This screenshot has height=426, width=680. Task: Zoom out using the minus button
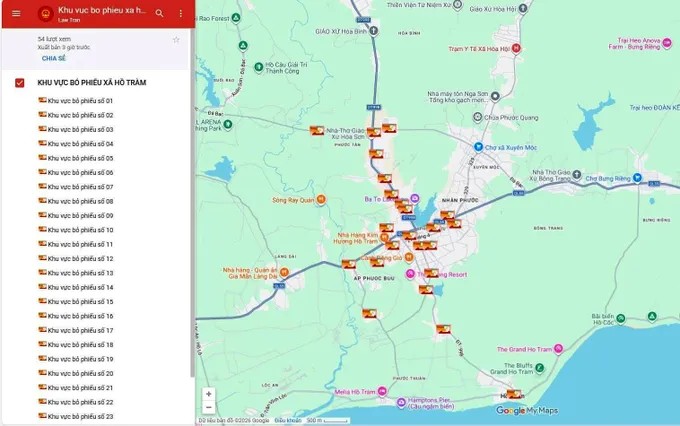(208, 407)
